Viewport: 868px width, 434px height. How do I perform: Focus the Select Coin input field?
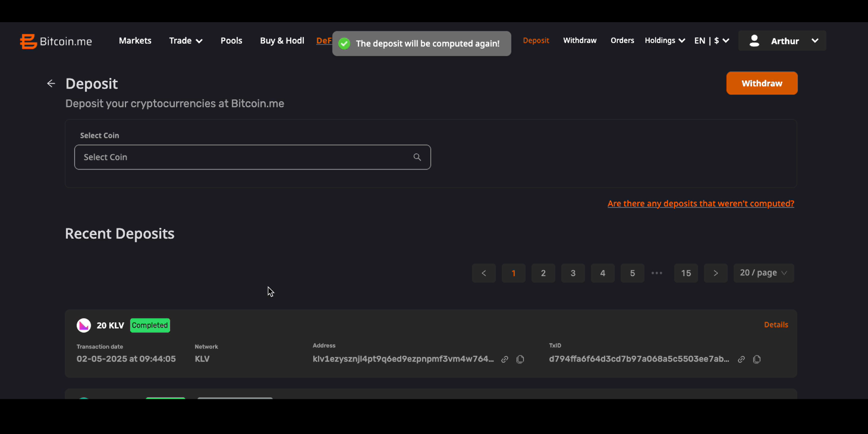[252, 157]
